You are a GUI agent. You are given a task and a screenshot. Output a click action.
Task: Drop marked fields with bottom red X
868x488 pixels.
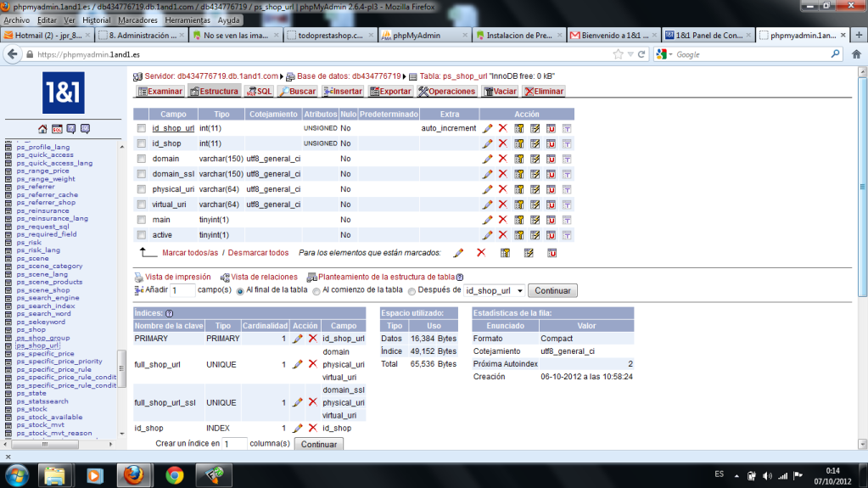481,253
